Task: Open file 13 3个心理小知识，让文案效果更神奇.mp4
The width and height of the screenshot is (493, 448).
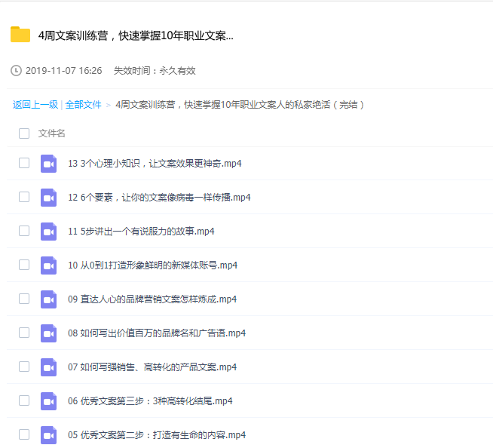Action: pyautogui.click(x=155, y=164)
